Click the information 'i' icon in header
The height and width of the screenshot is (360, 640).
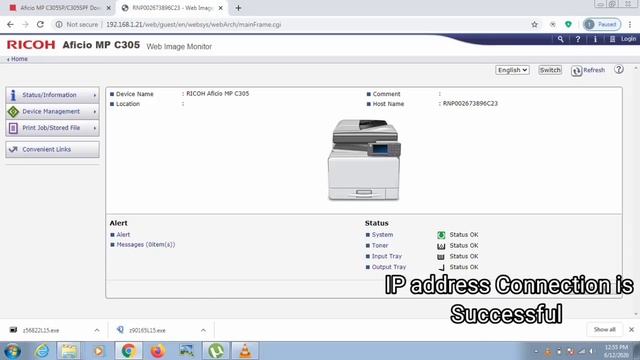point(595,39)
